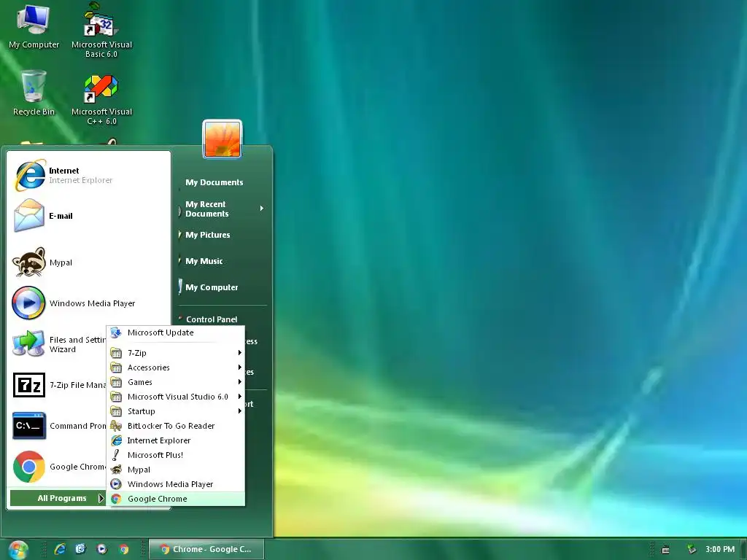The height and width of the screenshot is (560, 747).
Task: Open Microsoft Visual C++ 6.0 desktop shortcut
Action: pyautogui.click(x=101, y=99)
